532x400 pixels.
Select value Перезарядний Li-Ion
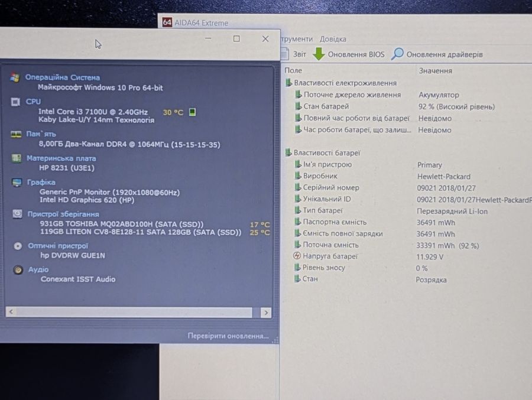(x=452, y=212)
